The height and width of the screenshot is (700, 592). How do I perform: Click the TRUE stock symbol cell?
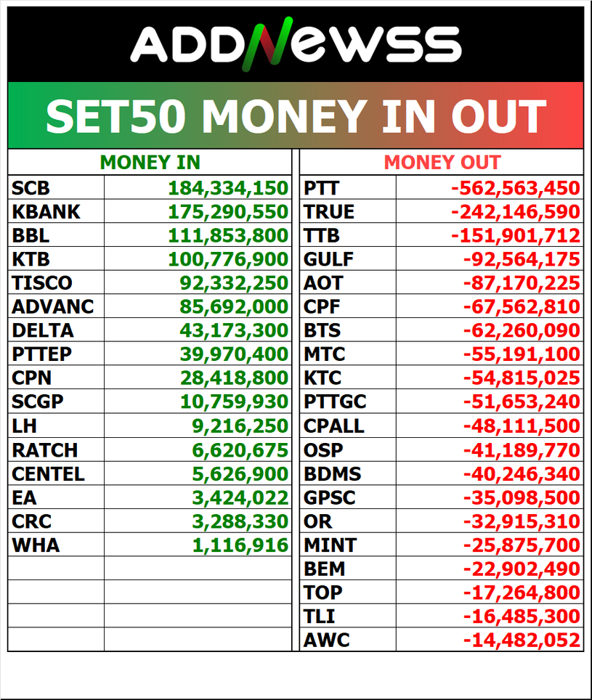point(329,212)
